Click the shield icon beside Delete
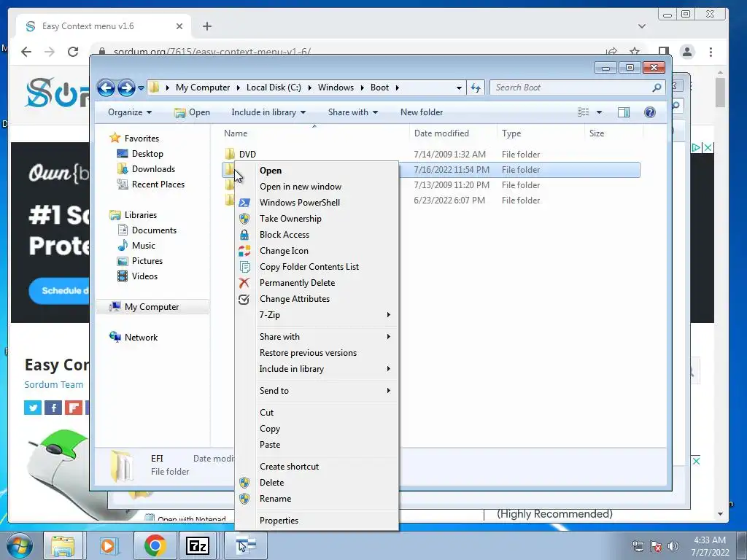 (x=244, y=483)
